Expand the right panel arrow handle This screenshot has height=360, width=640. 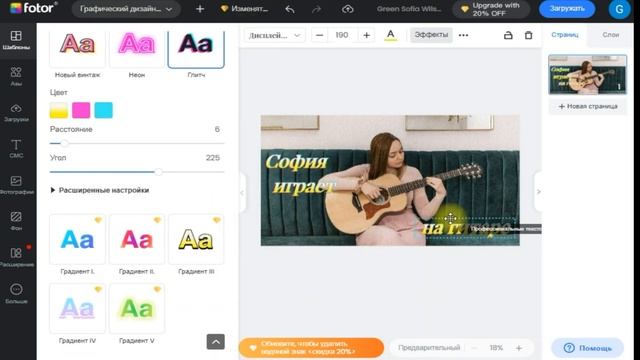[x=538, y=191]
